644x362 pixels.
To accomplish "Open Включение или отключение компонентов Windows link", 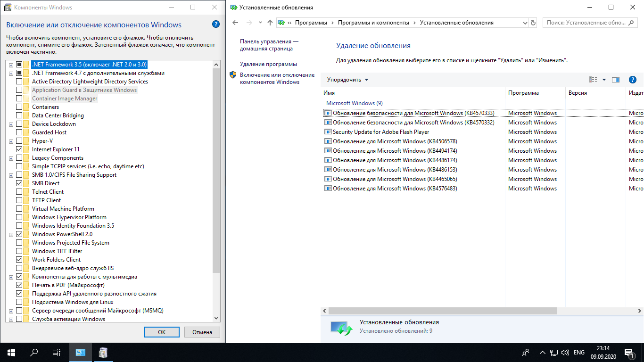I will (277, 78).
